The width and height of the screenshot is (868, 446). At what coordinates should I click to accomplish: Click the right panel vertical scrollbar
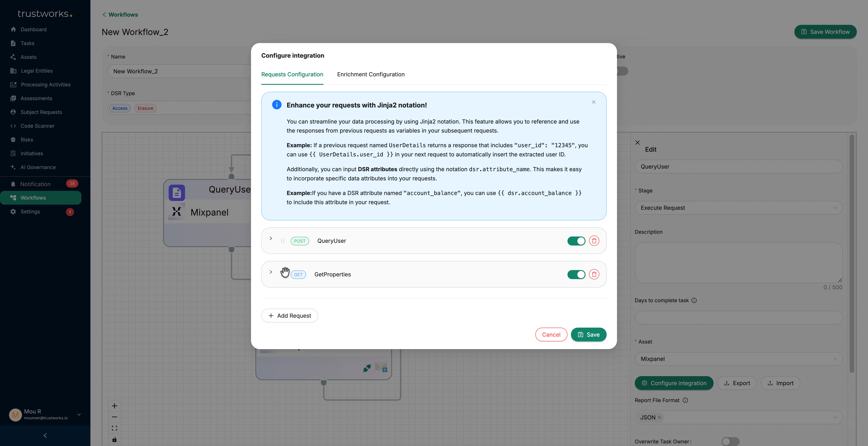851,253
